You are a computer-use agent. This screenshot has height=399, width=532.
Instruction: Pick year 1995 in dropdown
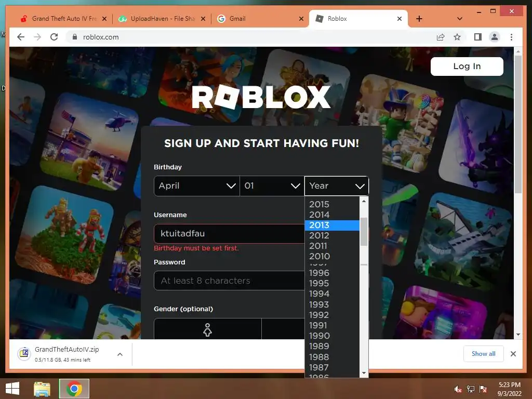point(332,283)
